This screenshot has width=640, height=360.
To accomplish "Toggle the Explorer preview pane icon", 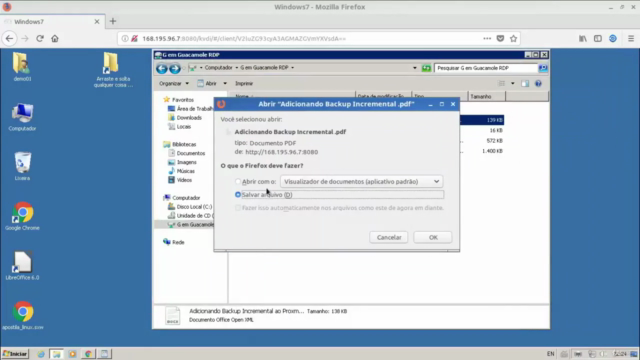I will [525, 83].
